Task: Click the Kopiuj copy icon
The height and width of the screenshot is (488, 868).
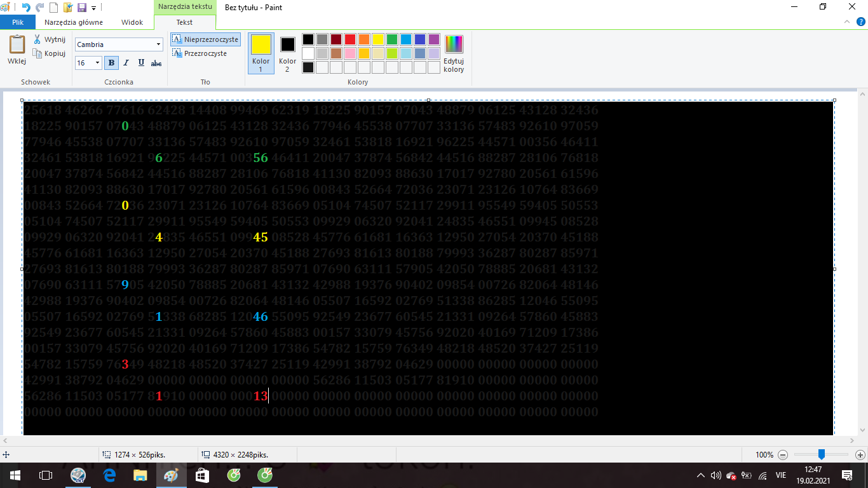Action: [37, 53]
